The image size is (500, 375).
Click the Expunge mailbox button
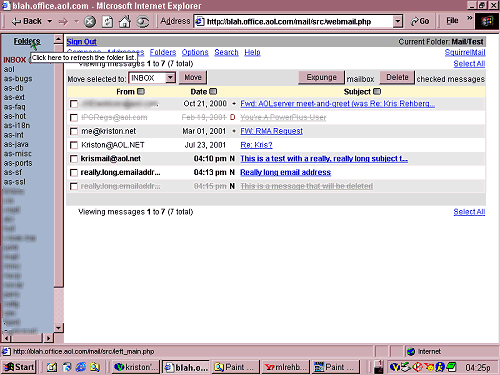(x=321, y=77)
